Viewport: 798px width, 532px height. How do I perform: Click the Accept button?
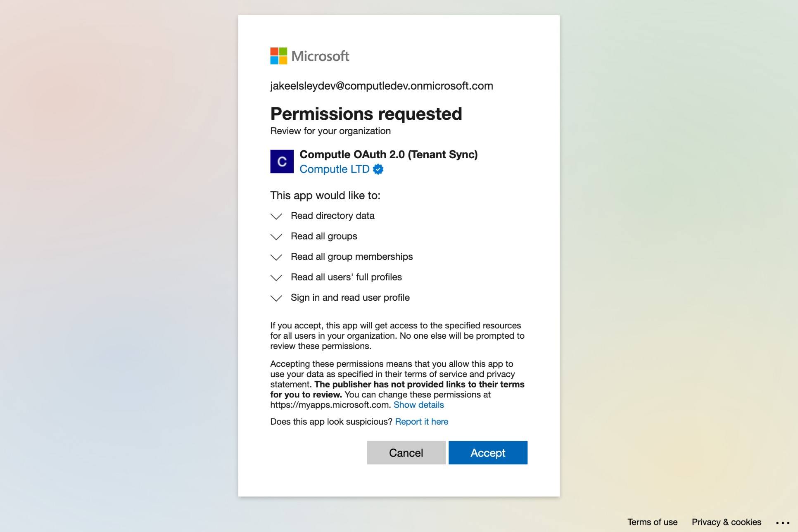[488, 453]
